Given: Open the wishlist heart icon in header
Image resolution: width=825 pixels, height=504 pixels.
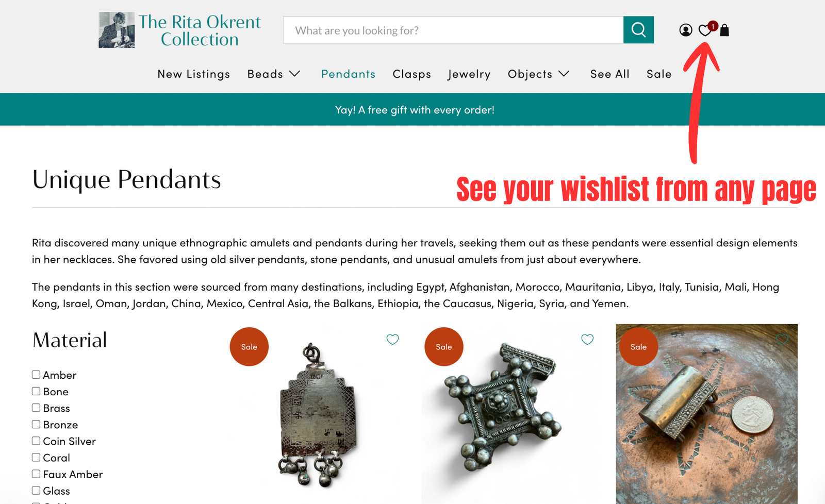Looking at the screenshot, I should [x=705, y=30].
